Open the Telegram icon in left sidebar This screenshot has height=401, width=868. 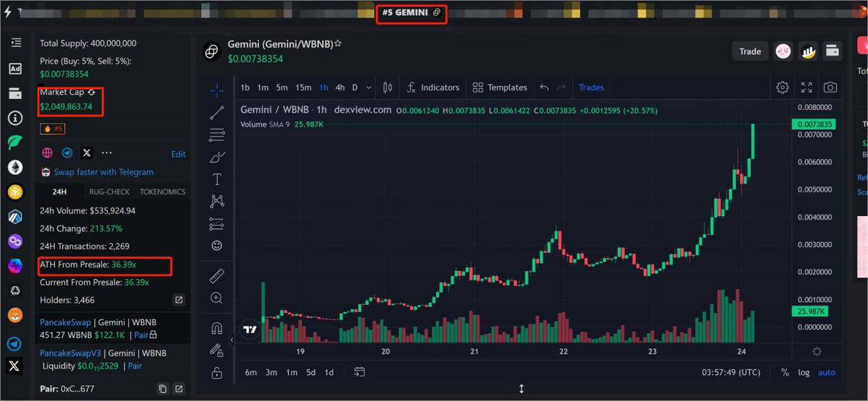pyautogui.click(x=15, y=344)
